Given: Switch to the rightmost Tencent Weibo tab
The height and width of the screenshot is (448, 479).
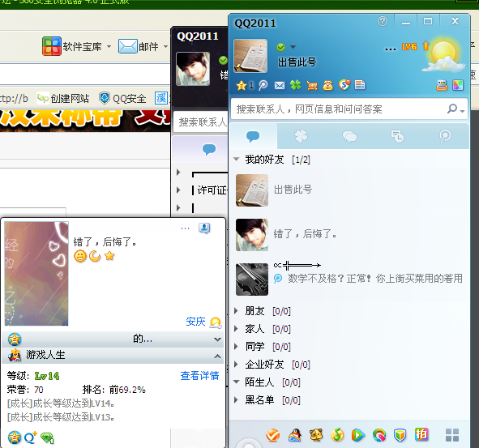Looking at the screenshot, I should coord(445,136).
